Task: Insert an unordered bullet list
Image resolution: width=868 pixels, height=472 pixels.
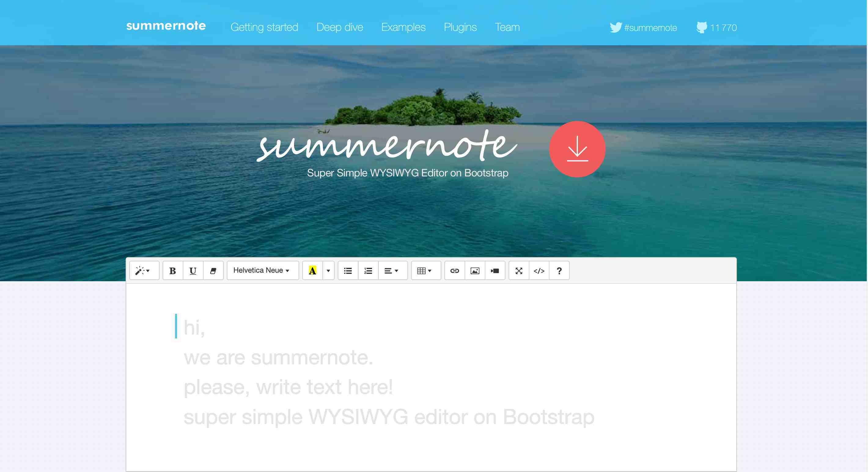Action: (348, 270)
